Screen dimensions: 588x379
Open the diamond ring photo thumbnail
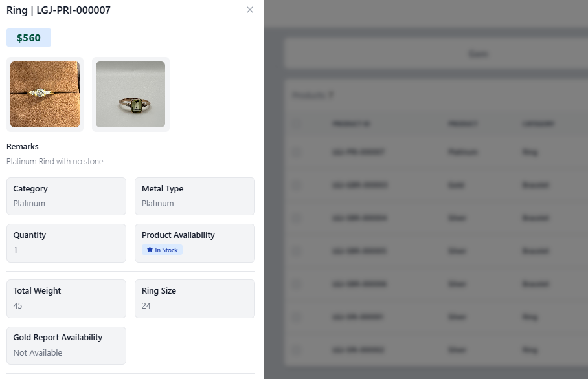[x=45, y=94]
